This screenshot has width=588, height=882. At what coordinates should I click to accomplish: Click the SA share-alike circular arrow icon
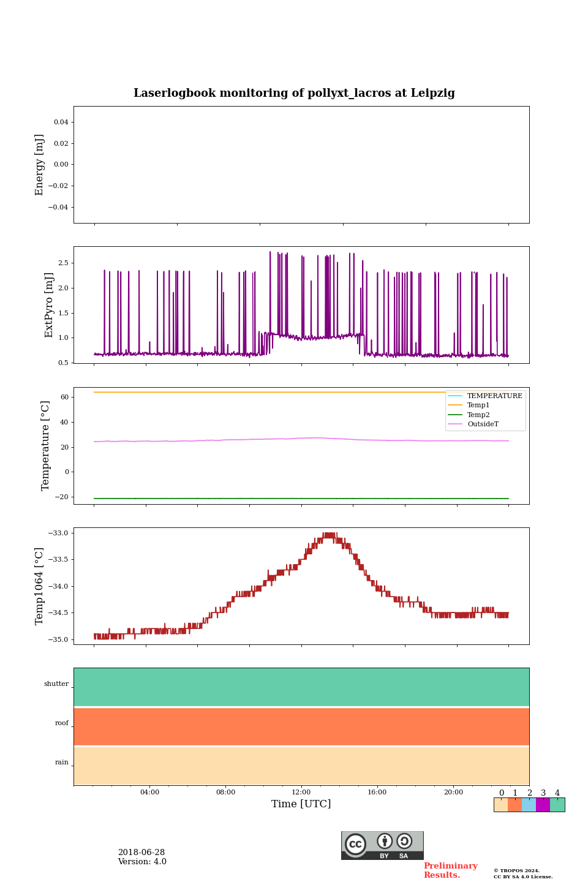click(x=404, y=841)
